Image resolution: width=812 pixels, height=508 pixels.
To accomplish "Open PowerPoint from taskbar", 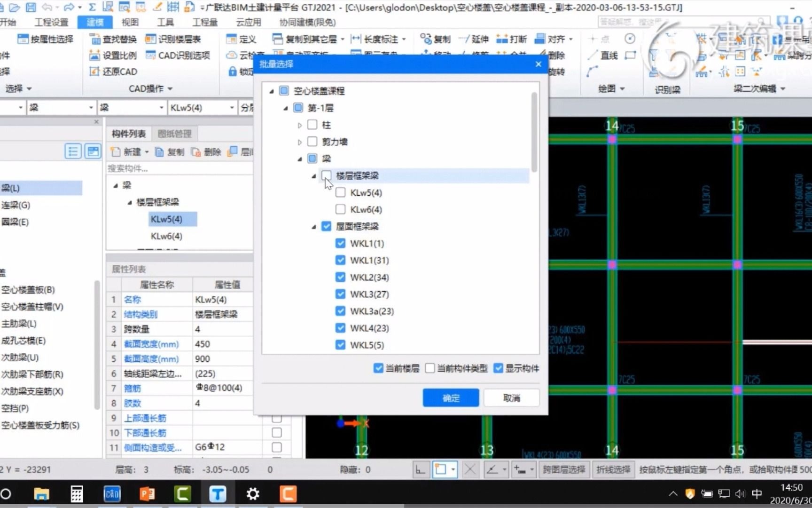I will pyautogui.click(x=147, y=494).
